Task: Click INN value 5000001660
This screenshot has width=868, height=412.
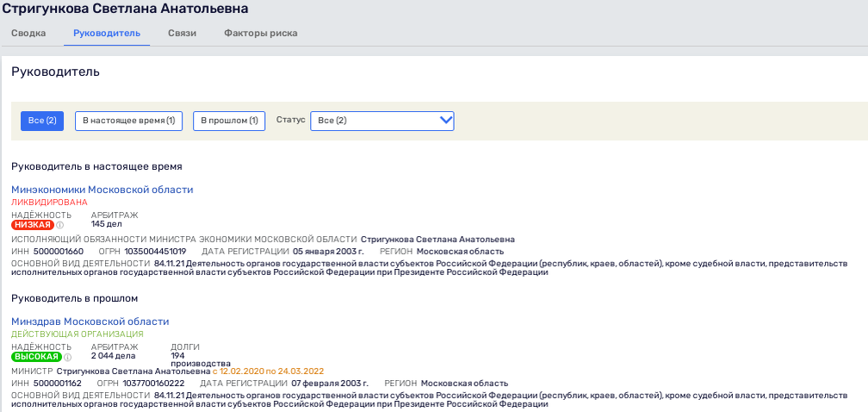Action: 59,252
